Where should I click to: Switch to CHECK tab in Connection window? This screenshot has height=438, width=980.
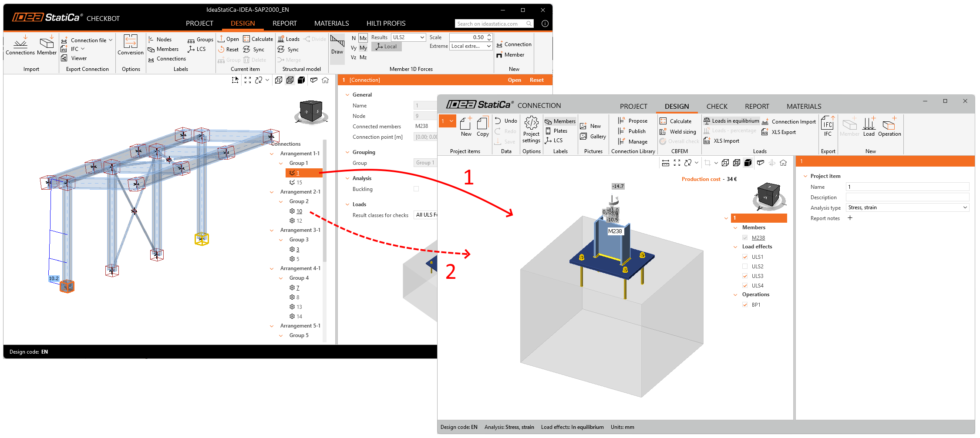(717, 107)
